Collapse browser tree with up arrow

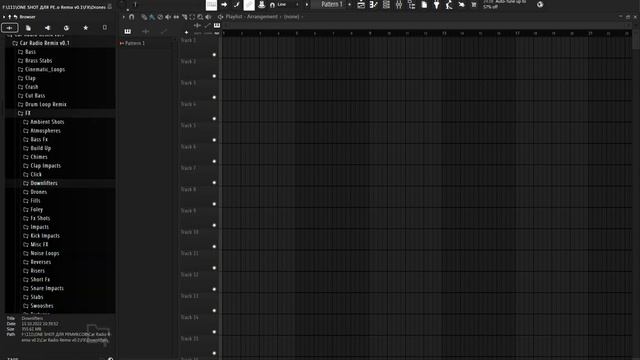[x=10, y=17]
